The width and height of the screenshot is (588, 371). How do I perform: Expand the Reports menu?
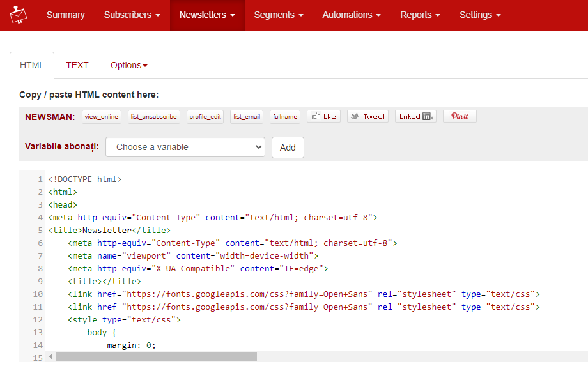[420, 15]
